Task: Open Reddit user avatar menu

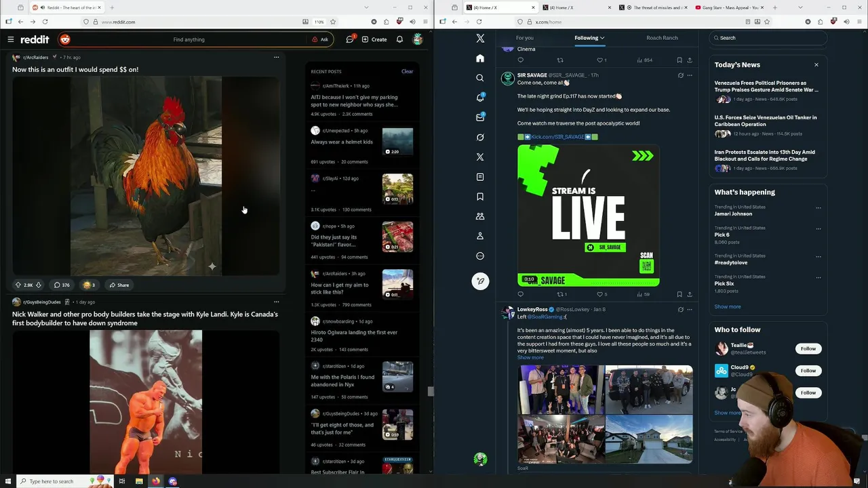Action: click(418, 39)
